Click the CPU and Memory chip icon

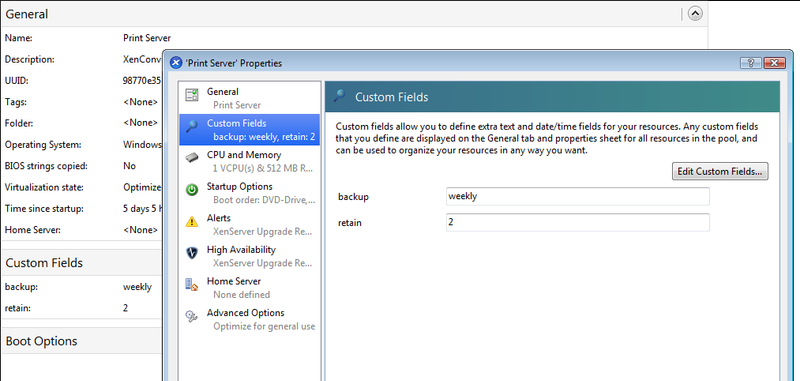click(192, 158)
